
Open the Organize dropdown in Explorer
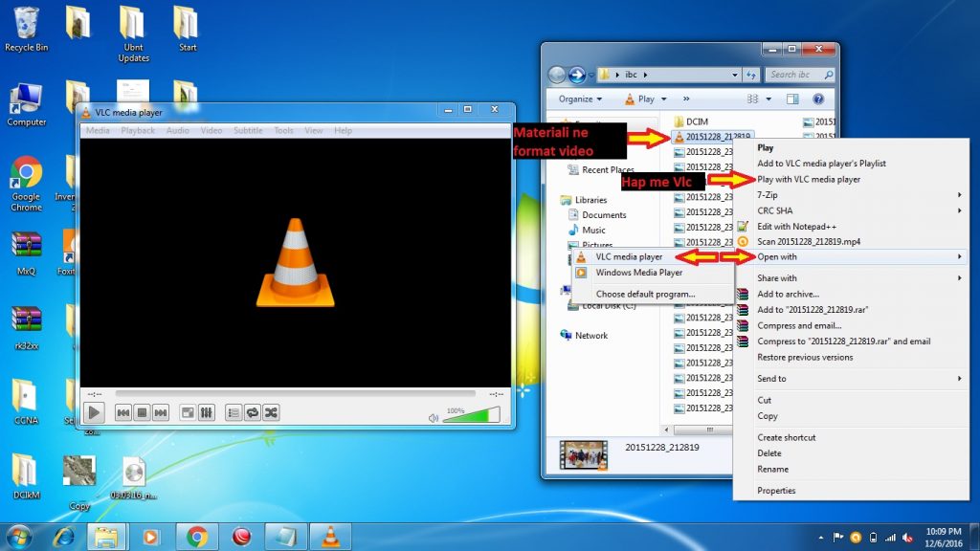(x=580, y=99)
